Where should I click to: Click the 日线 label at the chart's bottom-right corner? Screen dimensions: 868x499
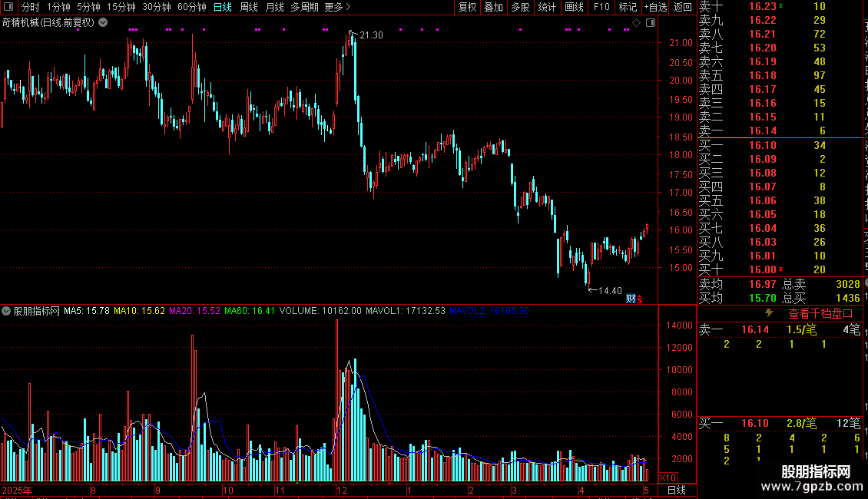pyautogui.click(x=677, y=490)
